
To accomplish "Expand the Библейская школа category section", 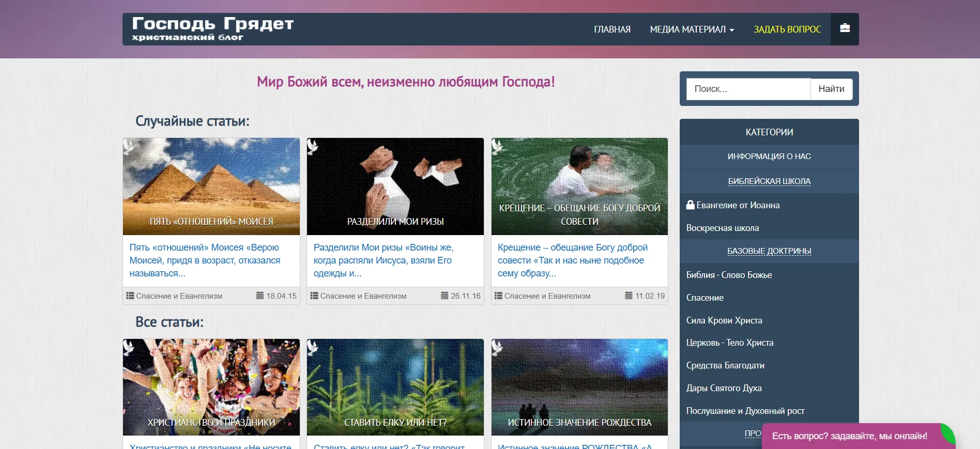I will tap(769, 181).
